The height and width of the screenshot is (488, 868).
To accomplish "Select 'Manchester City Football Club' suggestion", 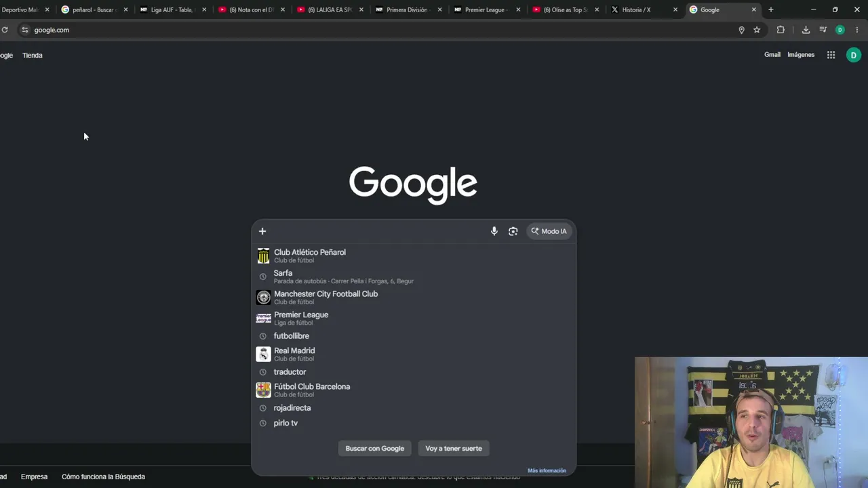I will (x=414, y=298).
